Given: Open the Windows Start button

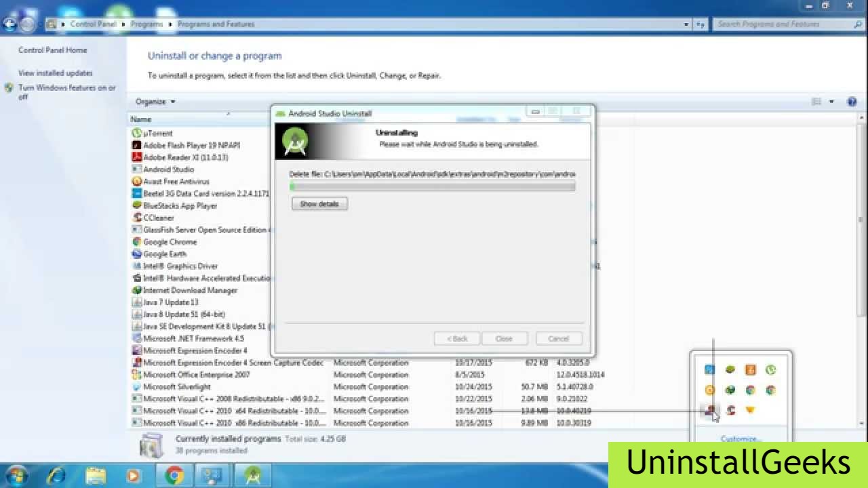Looking at the screenshot, I should (x=17, y=476).
